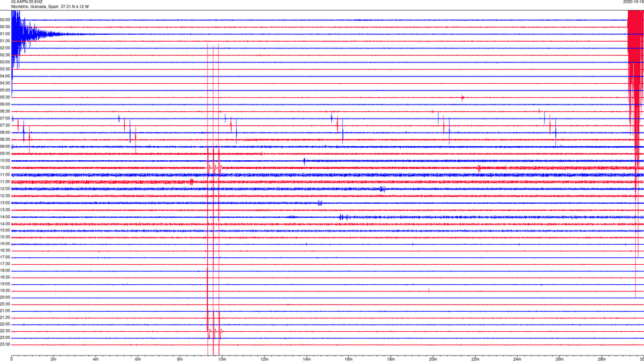Select the 14:00 trace time label
Image resolution: width=644 pixels, height=362 pixels.
coord(5,217)
